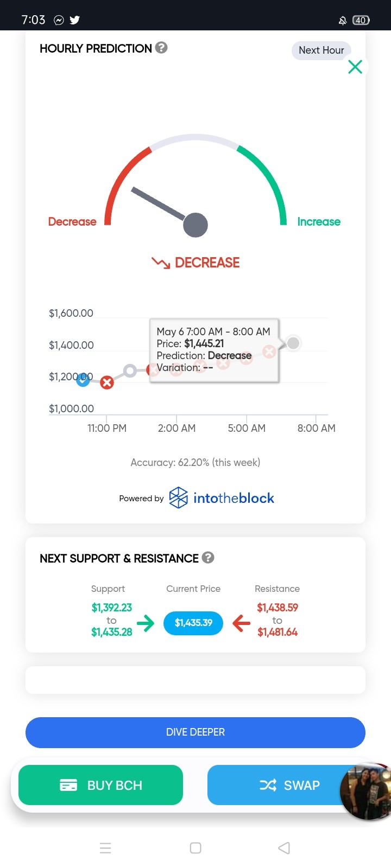The image size is (391, 868).
Task: Tap the latest gray chart point at 8:00 AM
Action: 293,343
